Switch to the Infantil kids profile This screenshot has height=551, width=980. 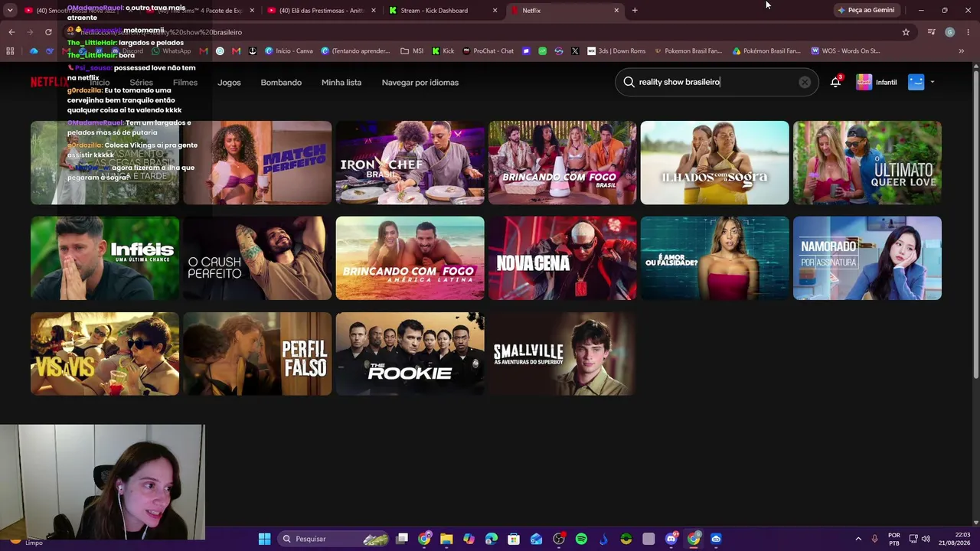pyautogui.click(x=877, y=82)
